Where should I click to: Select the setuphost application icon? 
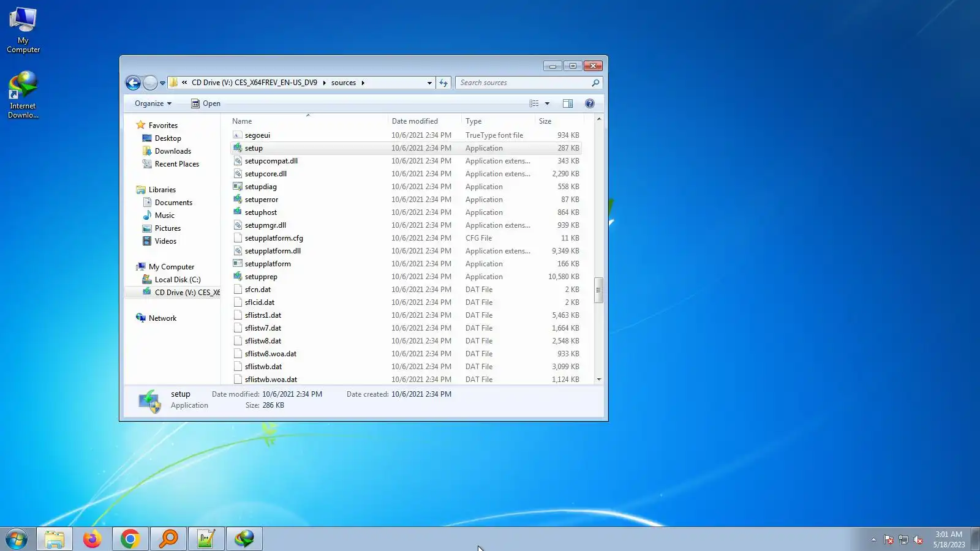pyautogui.click(x=238, y=212)
